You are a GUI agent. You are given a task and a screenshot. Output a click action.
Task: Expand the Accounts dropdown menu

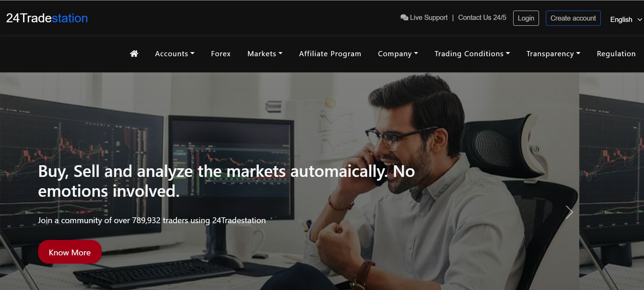pos(175,54)
